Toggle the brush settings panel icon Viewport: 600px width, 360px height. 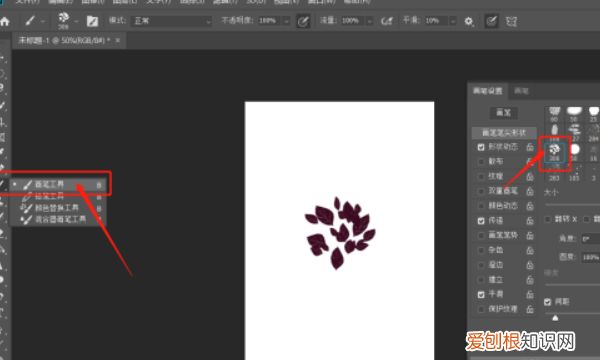tap(92, 21)
